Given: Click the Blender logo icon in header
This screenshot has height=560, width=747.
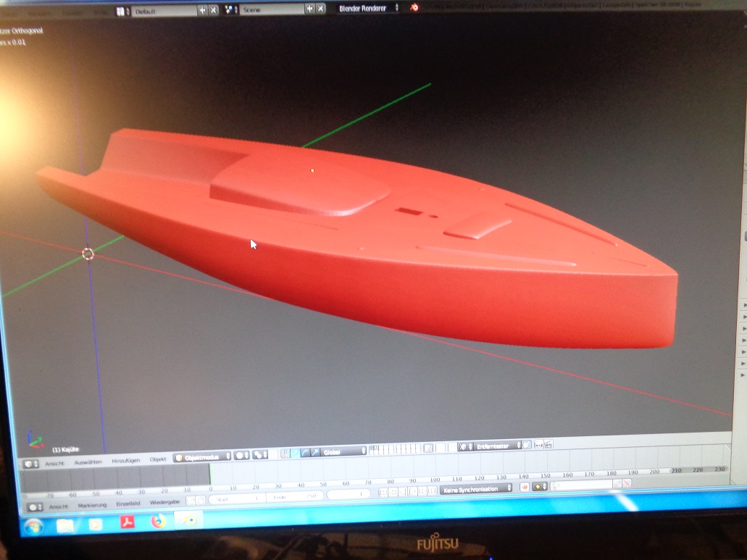Looking at the screenshot, I should point(414,7).
